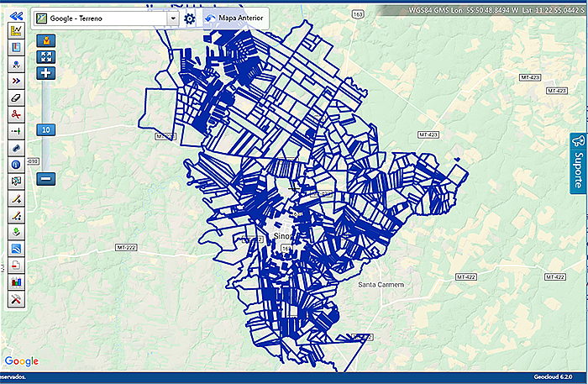Open the blue book layers icon
This screenshot has height=384, width=588.
[x=16, y=48]
